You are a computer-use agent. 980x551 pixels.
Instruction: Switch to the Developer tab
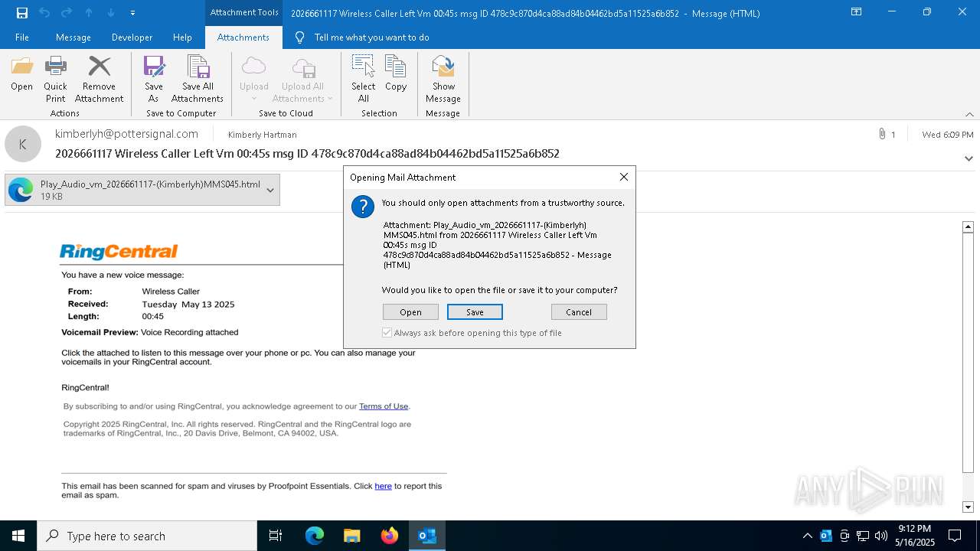pos(132,37)
